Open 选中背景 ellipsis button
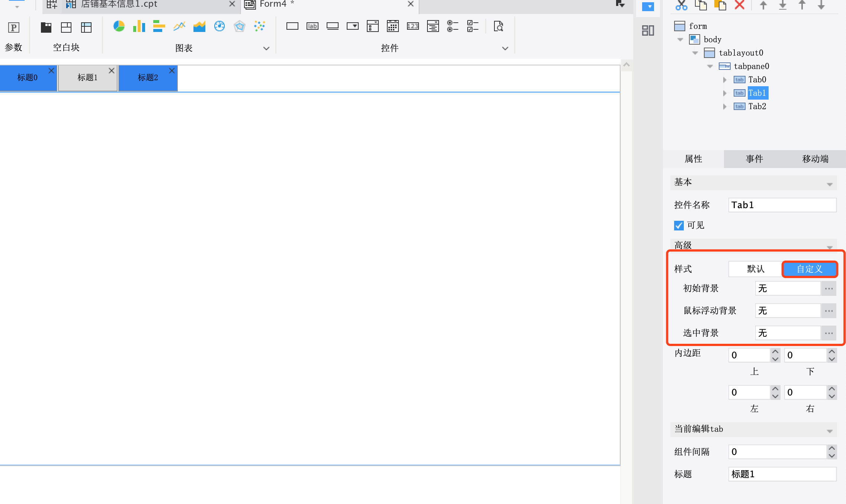 click(x=829, y=333)
